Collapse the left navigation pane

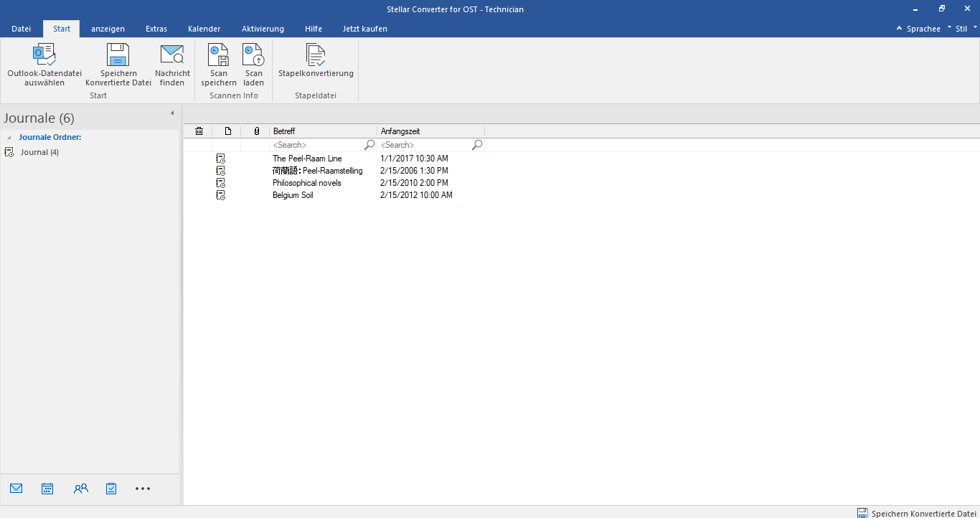(171, 113)
